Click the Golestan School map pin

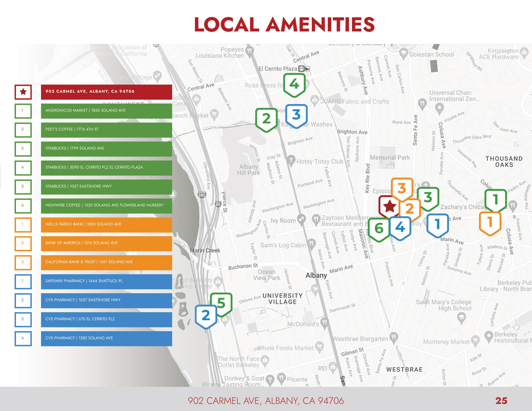click(x=404, y=53)
